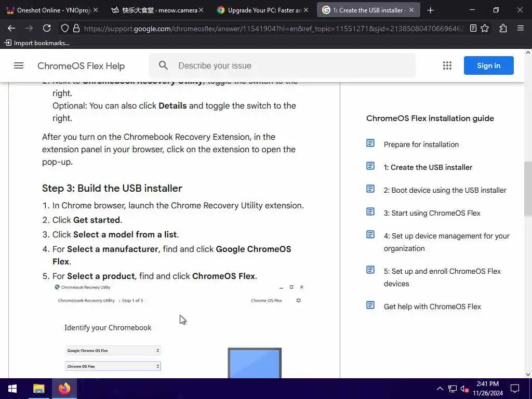Click the page vertical scrollbar thumb
532x399 pixels.
pyautogui.click(x=528, y=189)
